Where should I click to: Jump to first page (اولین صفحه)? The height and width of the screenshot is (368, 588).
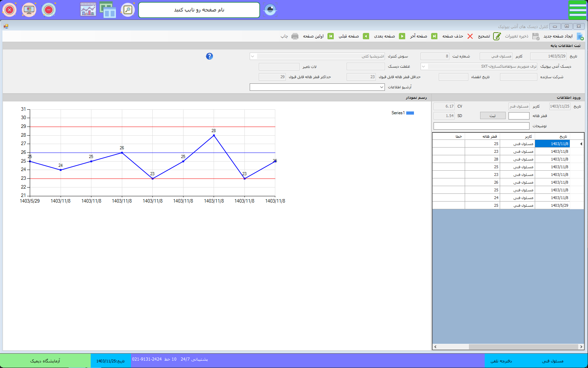coord(330,36)
